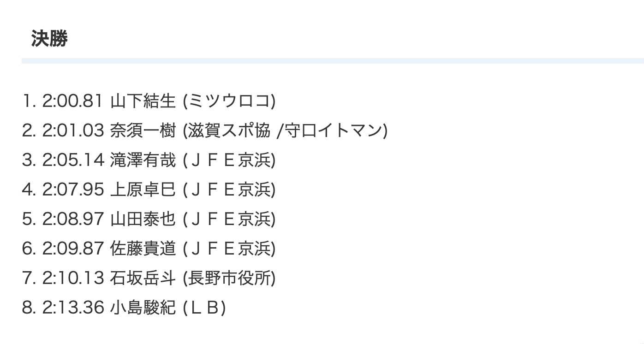
Task: Select eighth-place name 小島駿紀
Action: 143,308
